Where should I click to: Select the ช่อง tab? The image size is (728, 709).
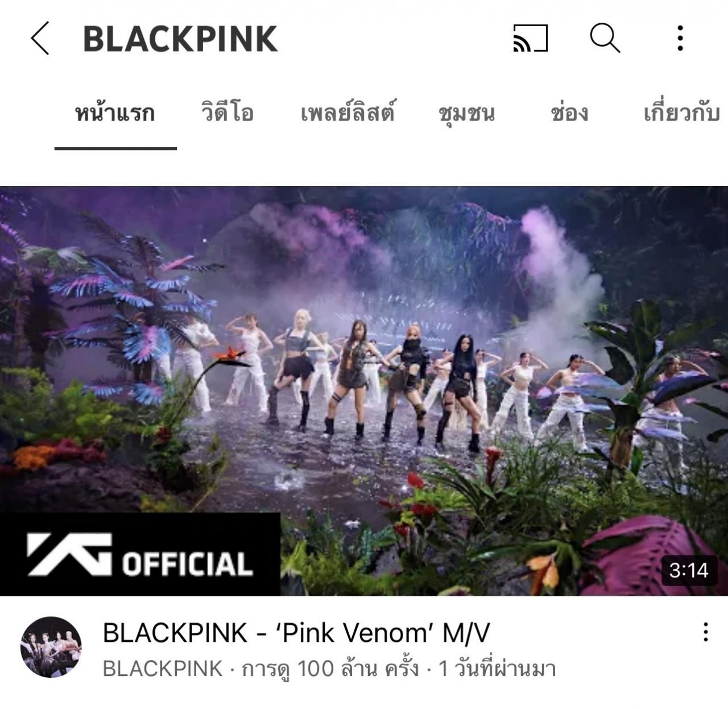[x=569, y=112]
